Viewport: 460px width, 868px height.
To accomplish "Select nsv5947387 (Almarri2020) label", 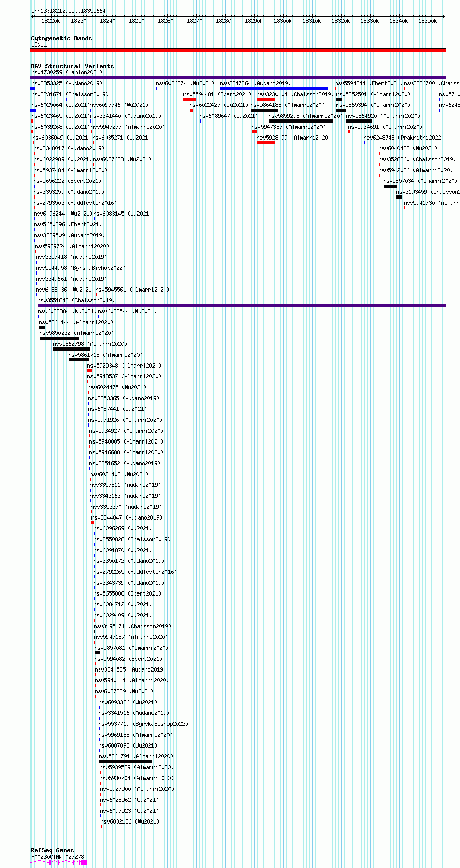I will [289, 127].
